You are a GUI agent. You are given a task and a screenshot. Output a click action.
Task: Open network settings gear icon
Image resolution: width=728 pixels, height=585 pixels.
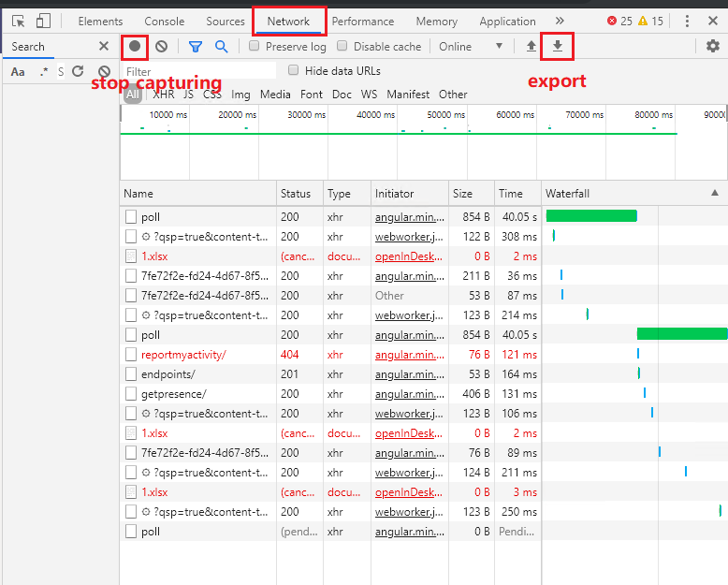(713, 46)
